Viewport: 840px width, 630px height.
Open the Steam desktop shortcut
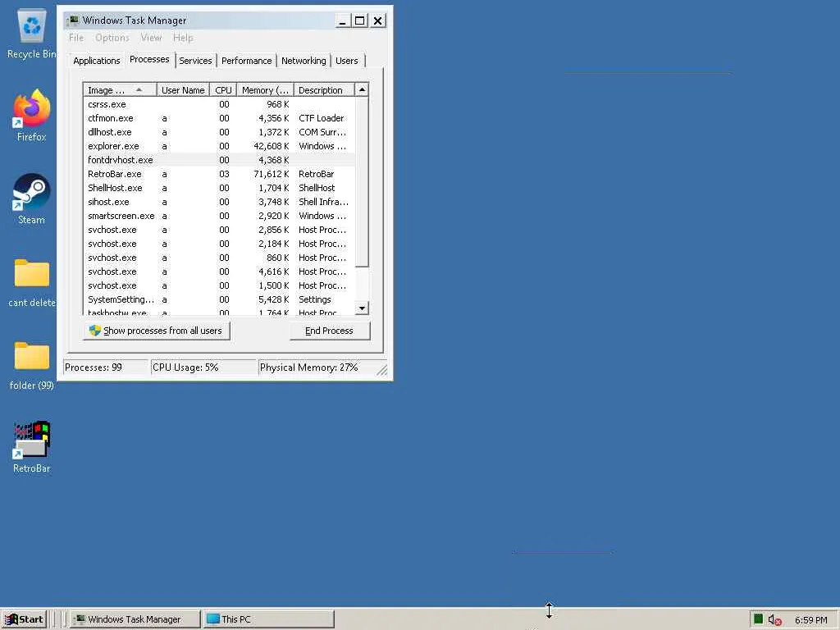[x=32, y=199]
